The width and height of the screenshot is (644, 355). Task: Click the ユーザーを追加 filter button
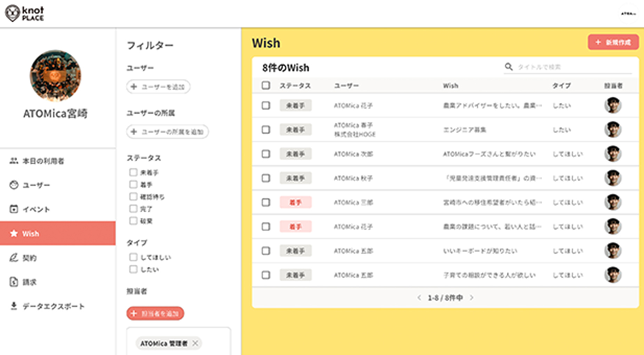[158, 87]
